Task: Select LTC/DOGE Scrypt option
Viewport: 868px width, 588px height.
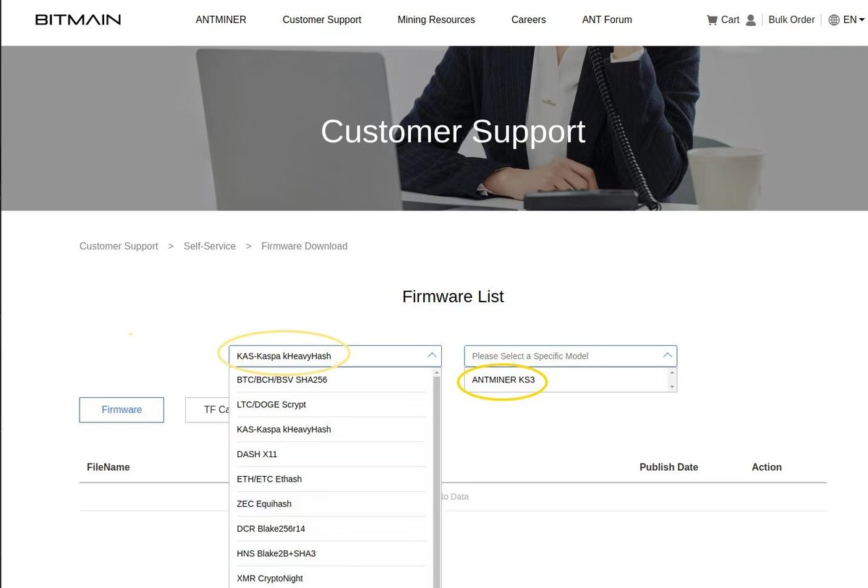Action: (331, 404)
